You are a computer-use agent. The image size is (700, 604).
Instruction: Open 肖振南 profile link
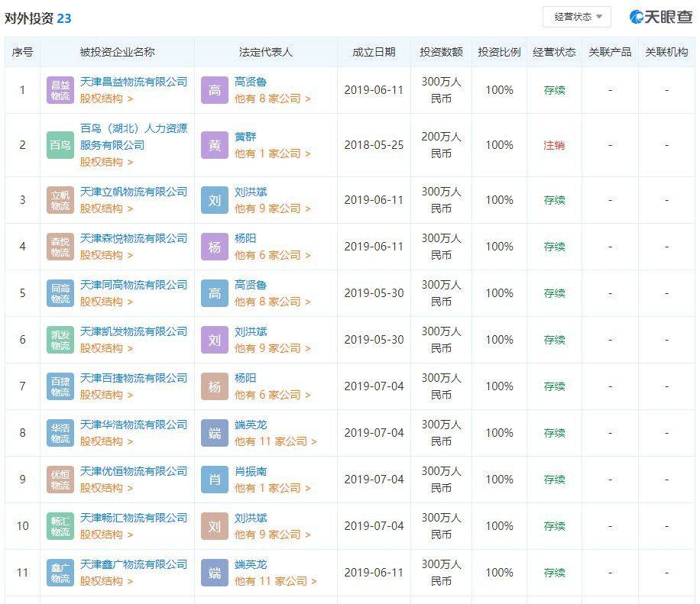[x=251, y=471]
